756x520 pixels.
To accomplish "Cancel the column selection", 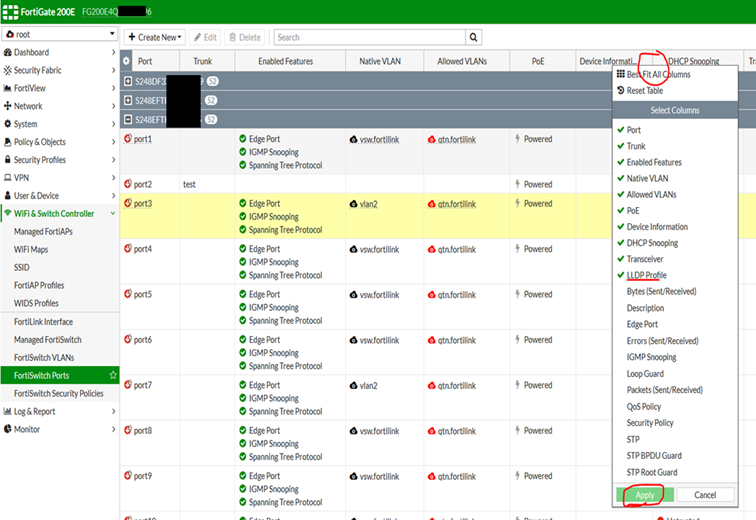I will point(705,495).
